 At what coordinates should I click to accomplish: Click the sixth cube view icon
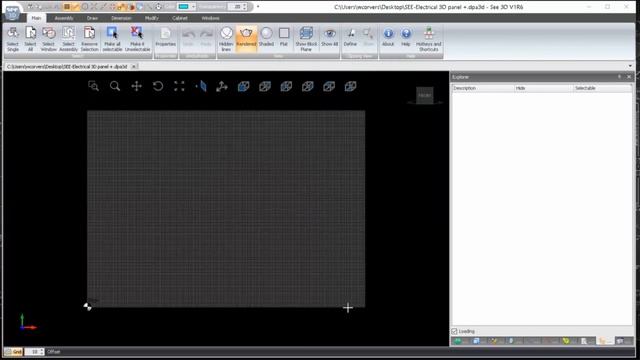(x=351, y=86)
